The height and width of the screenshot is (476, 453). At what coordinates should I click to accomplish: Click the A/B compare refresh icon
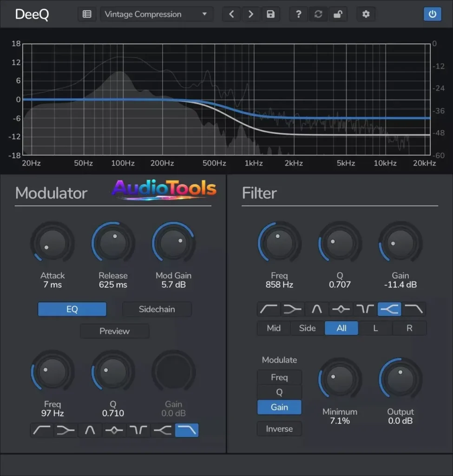click(318, 14)
